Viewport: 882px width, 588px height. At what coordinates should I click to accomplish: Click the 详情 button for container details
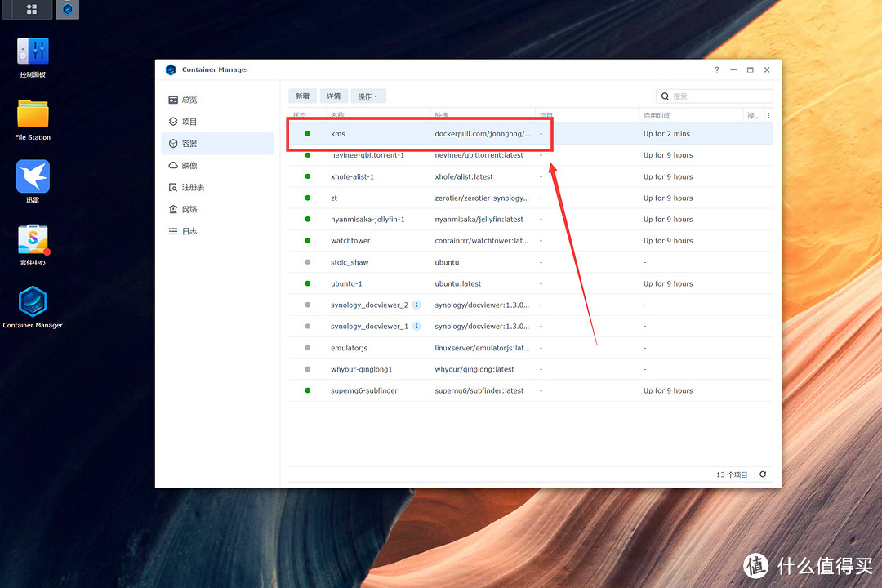pos(333,96)
